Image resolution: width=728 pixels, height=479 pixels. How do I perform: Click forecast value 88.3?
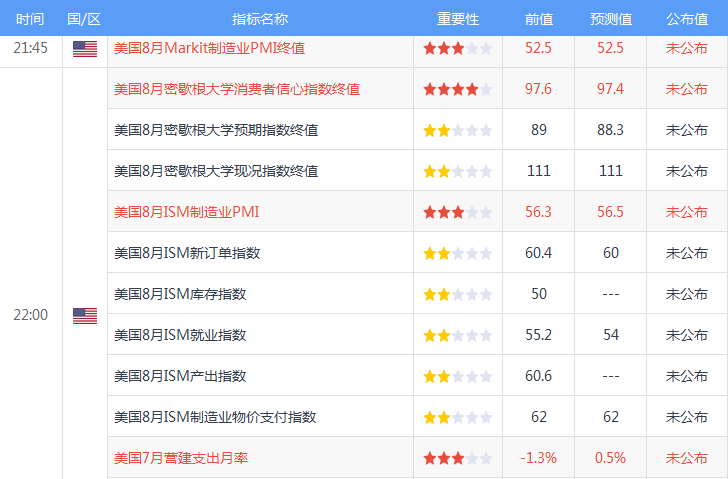611,130
